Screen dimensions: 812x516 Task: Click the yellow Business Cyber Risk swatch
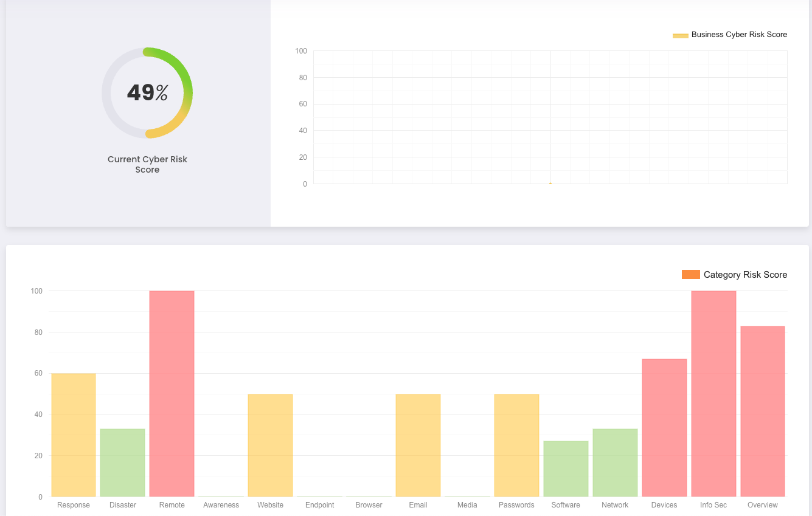point(681,35)
